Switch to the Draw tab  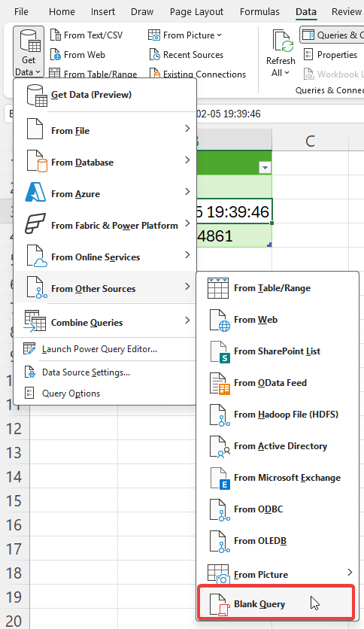142,11
